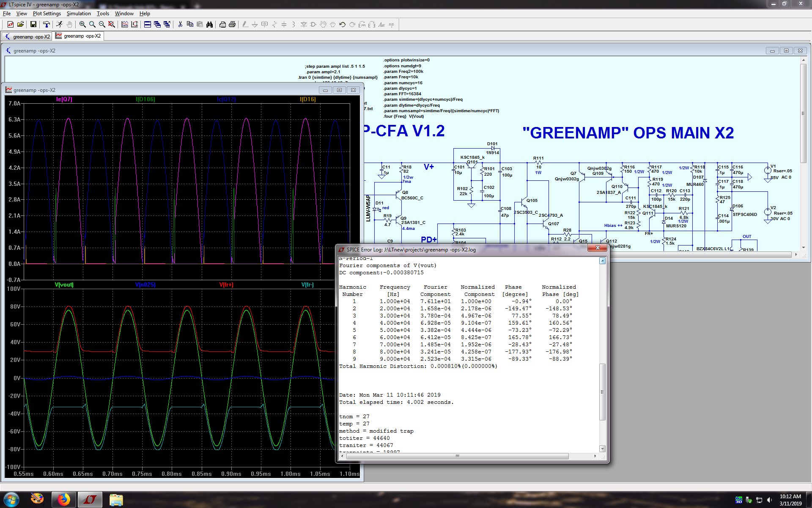812x508 pixels.
Task: Click the V(n025) trace label
Action: click(145, 285)
